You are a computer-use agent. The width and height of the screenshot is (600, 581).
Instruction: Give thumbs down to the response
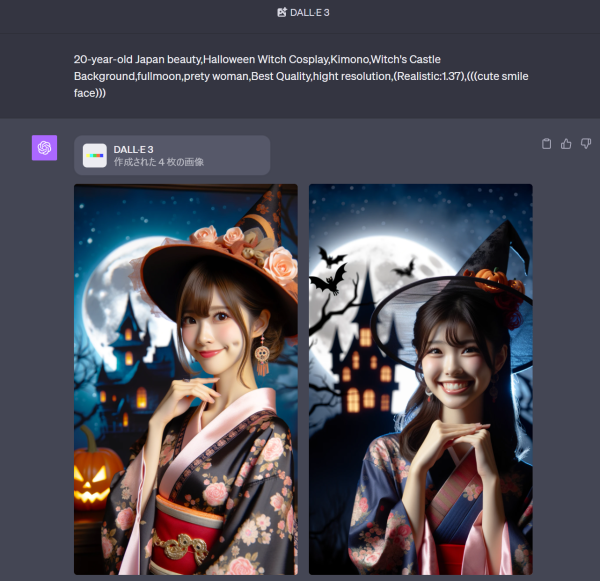pyautogui.click(x=586, y=144)
